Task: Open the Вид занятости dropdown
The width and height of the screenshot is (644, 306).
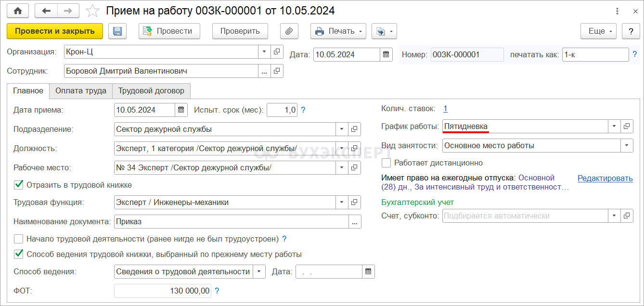Action: pos(627,145)
